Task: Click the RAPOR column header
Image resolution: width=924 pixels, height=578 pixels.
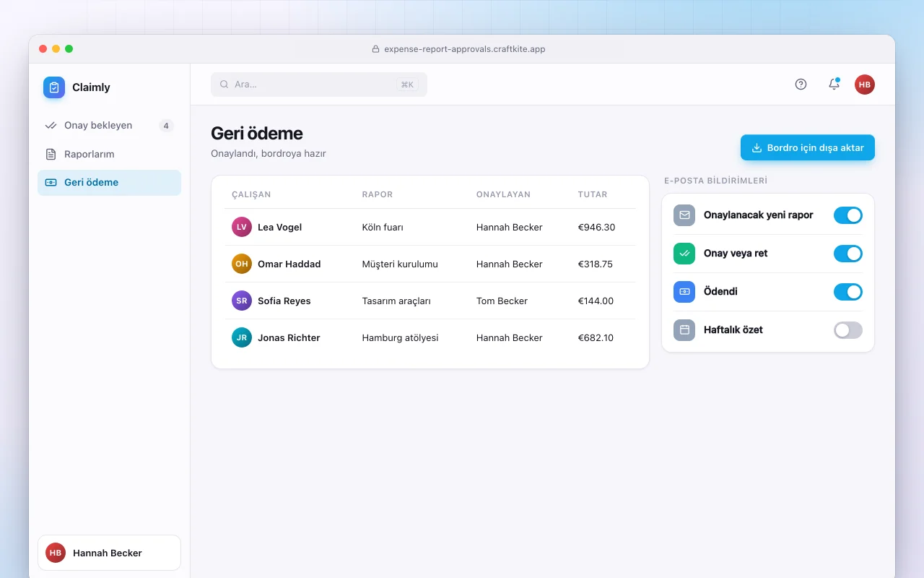Action: (378, 194)
